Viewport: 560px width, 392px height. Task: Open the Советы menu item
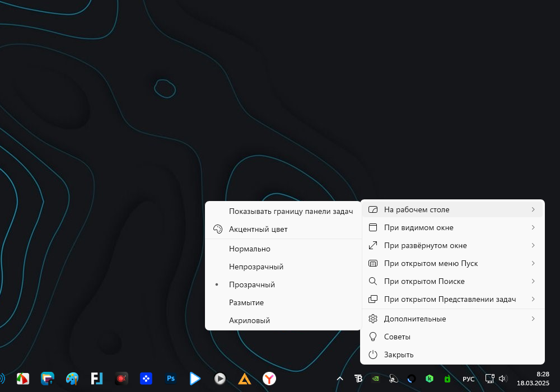pyautogui.click(x=452, y=337)
